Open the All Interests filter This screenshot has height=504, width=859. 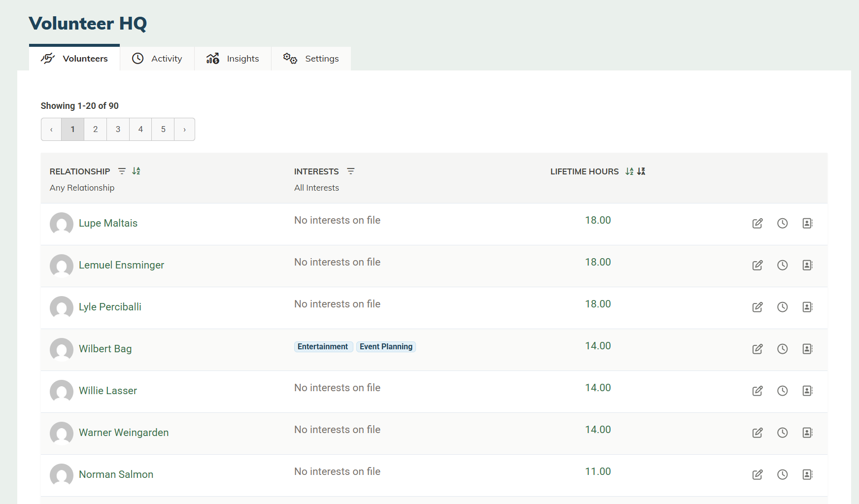tap(316, 187)
